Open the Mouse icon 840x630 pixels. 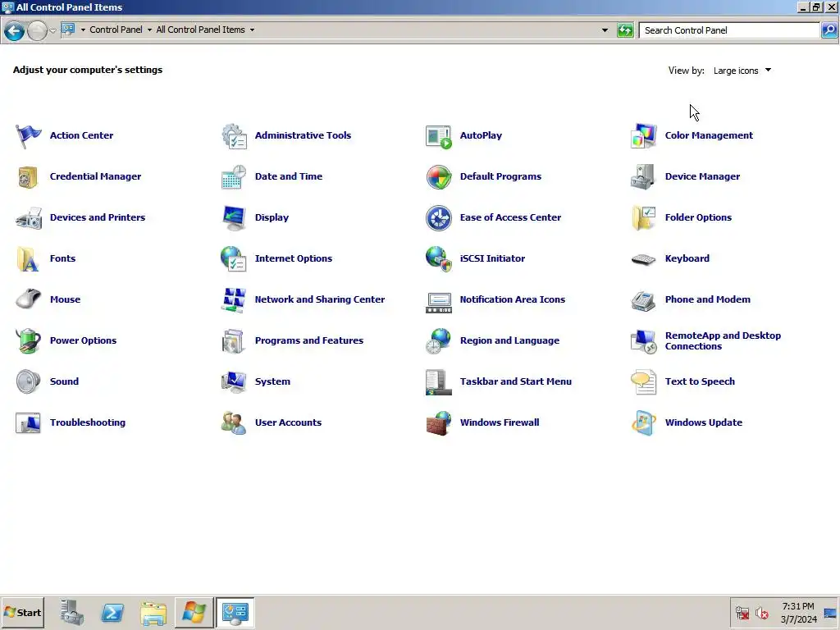pyautogui.click(x=28, y=300)
